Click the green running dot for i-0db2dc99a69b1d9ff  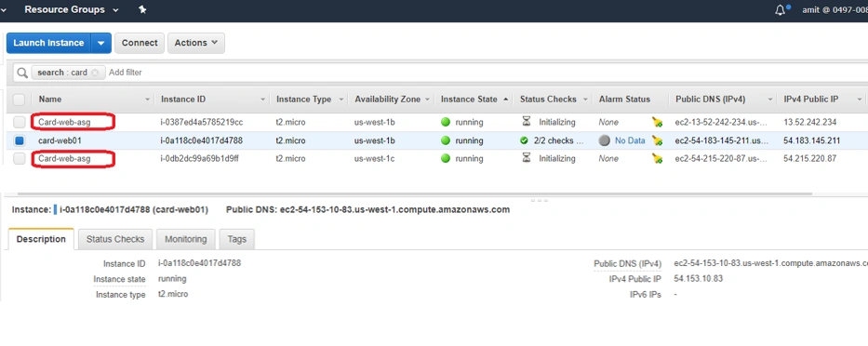pos(446,158)
